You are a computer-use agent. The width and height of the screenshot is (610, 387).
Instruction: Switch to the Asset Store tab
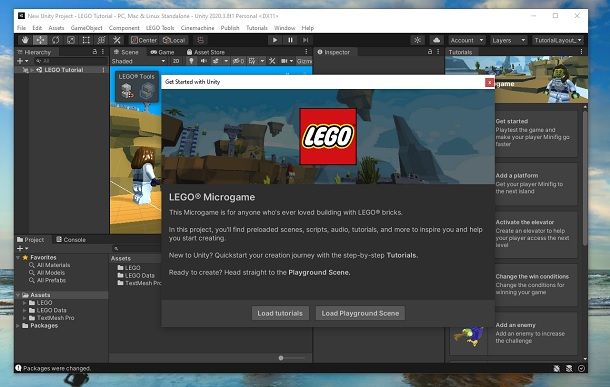point(206,52)
